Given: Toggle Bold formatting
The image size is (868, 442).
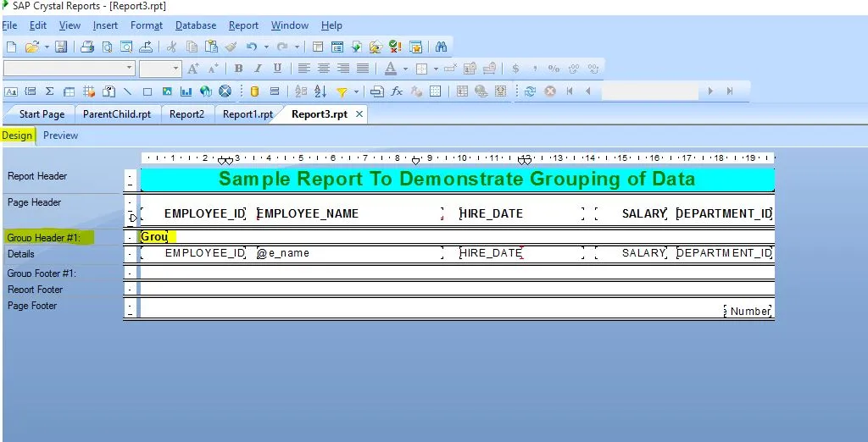Looking at the screenshot, I should (238, 69).
